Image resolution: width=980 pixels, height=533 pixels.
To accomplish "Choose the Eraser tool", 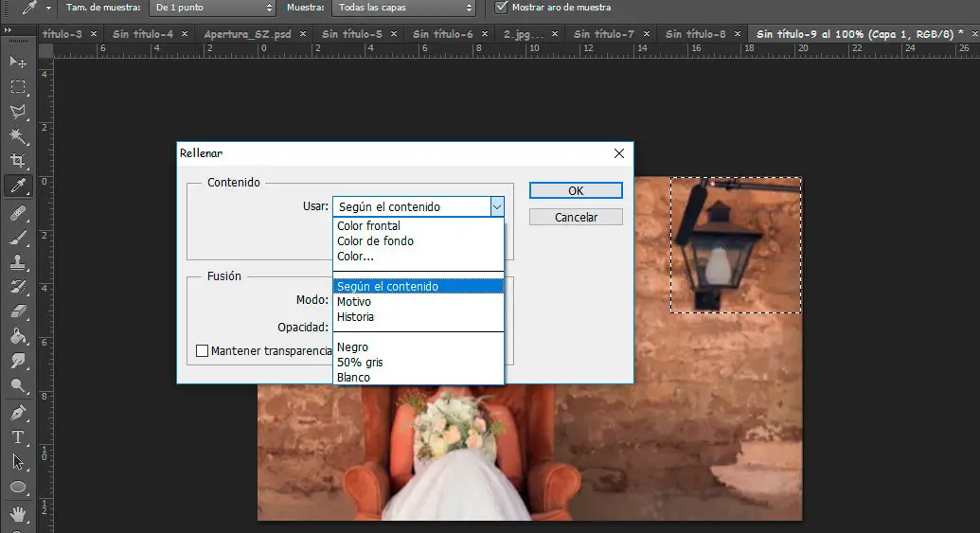I will pyautogui.click(x=17, y=311).
